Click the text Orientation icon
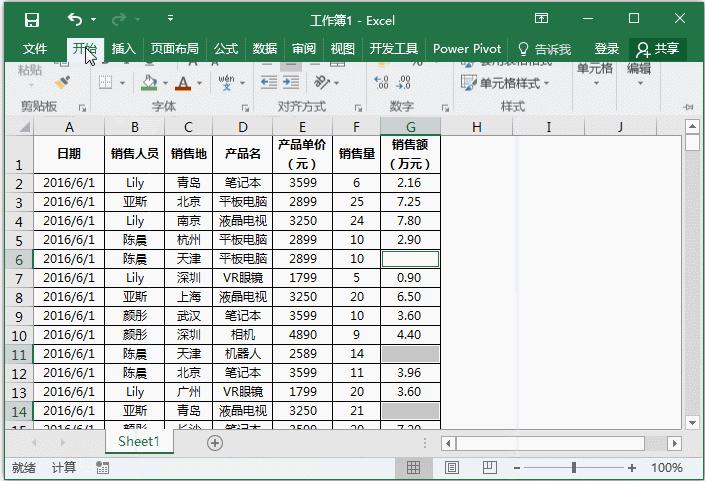Image resolution: width=705 pixels, height=481 pixels. pyautogui.click(x=321, y=82)
